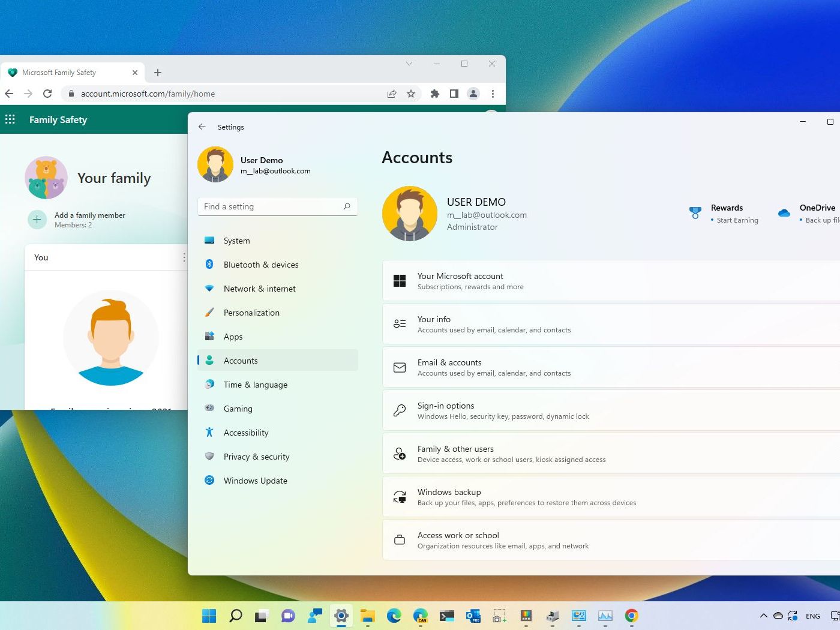Viewport: 840px width, 630px height.
Task: Open Settings gear app on taskbar
Action: [341, 616]
